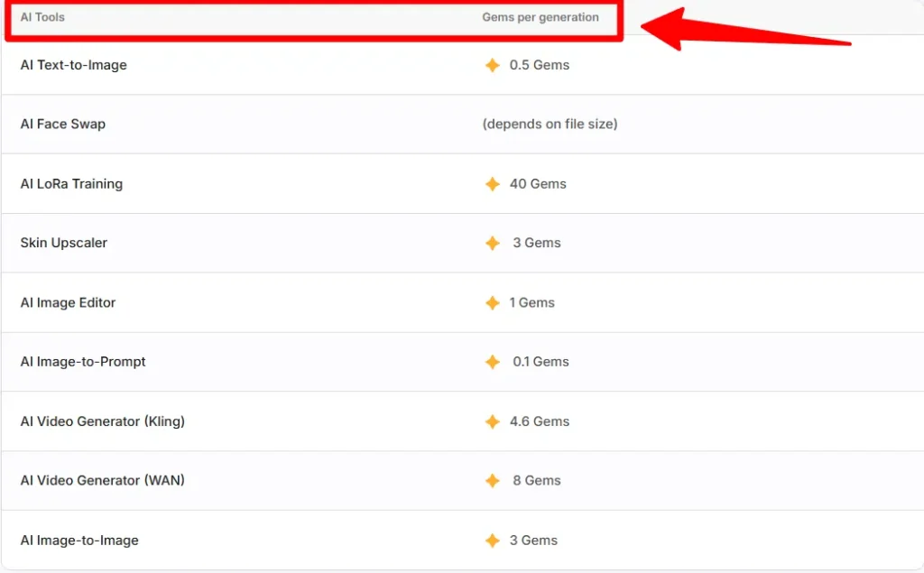This screenshot has height=573, width=924.
Task: Select the AI Image Editor label
Action: pos(68,303)
